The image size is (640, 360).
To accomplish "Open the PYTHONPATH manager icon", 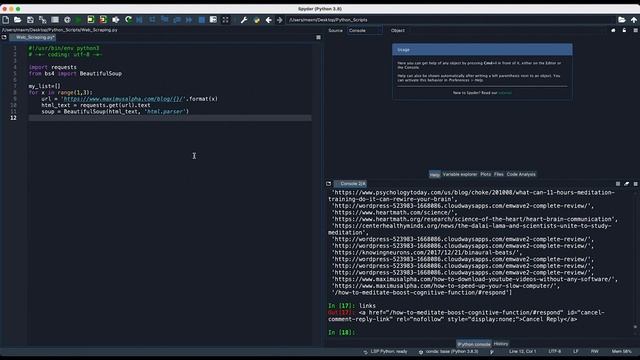I will coord(256,20).
